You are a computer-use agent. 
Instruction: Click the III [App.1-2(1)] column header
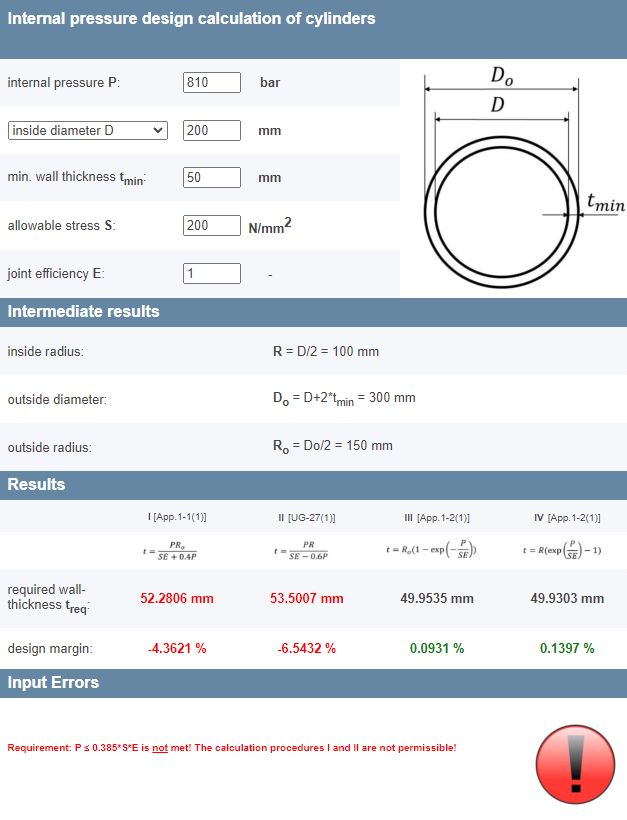[x=437, y=518]
